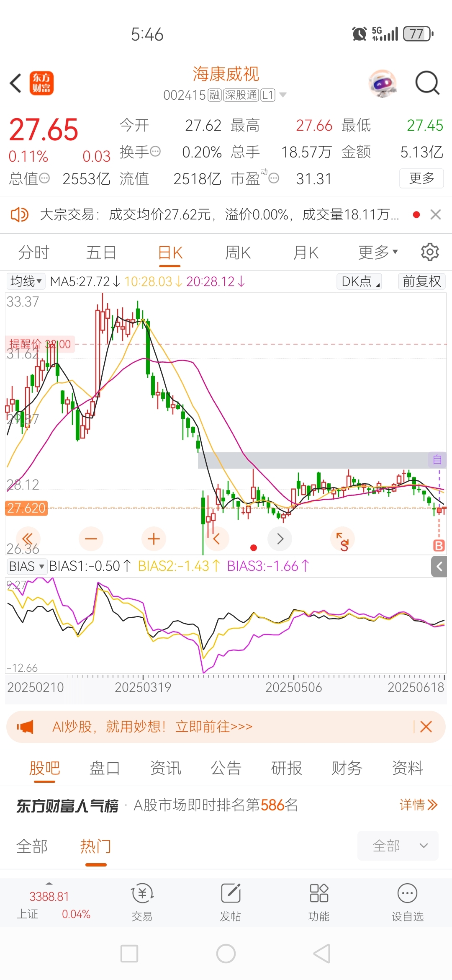
Task: Switch to 资讯 tab
Action: (x=166, y=768)
